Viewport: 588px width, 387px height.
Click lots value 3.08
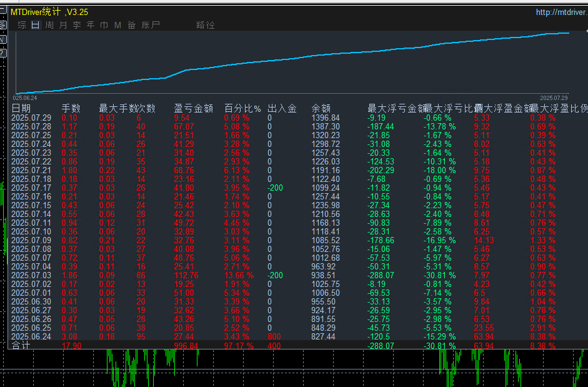point(69,336)
